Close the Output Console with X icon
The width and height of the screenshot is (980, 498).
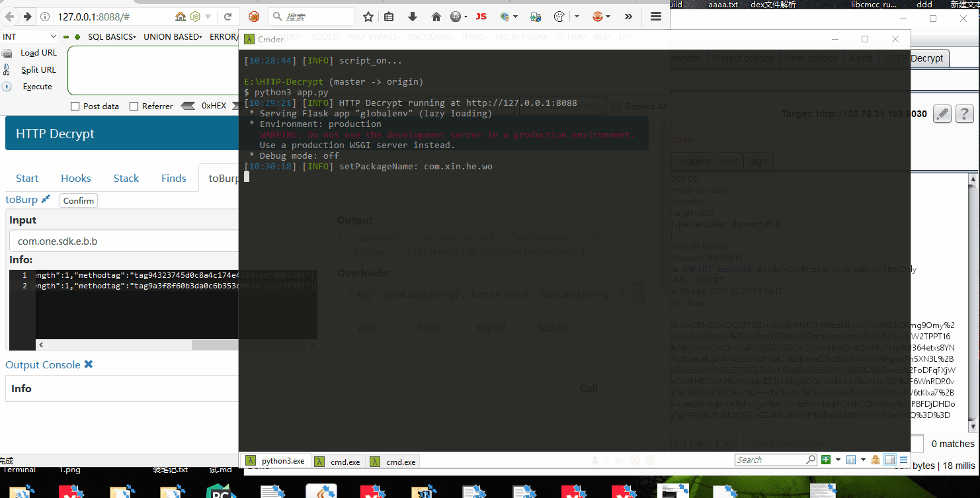pos(89,364)
